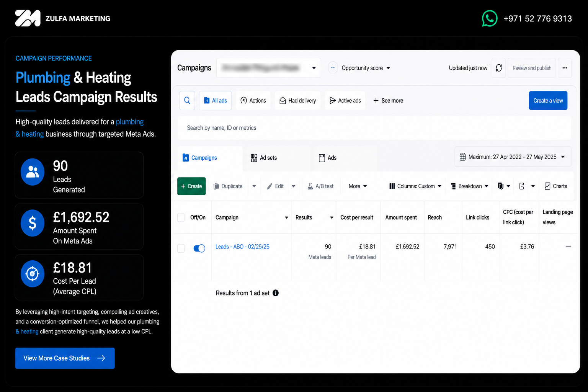This screenshot has width=588, height=392.
Task: Open the three-dot more options menu
Action: (565, 68)
